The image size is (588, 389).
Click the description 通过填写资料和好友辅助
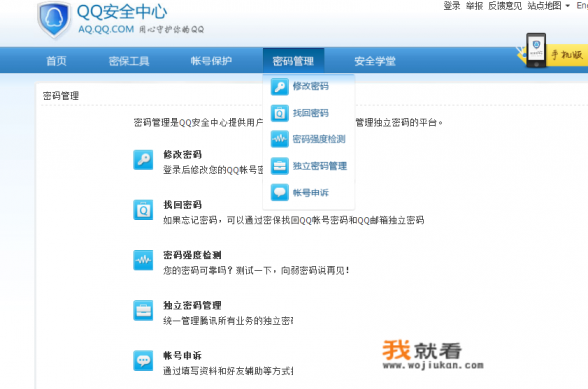point(228,371)
